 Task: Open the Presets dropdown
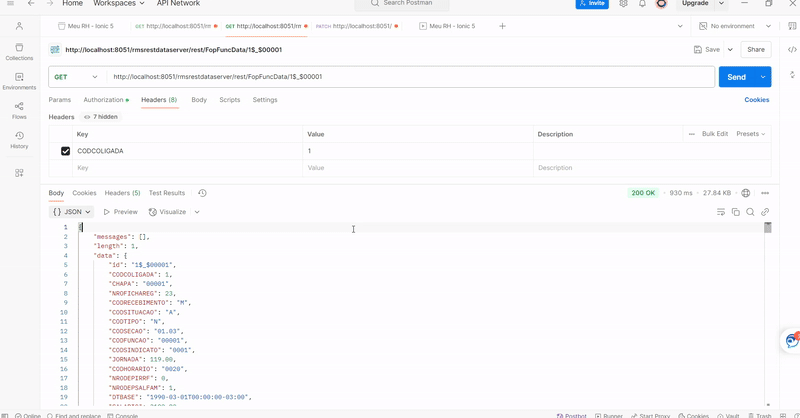pyautogui.click(x=751, y=134)
